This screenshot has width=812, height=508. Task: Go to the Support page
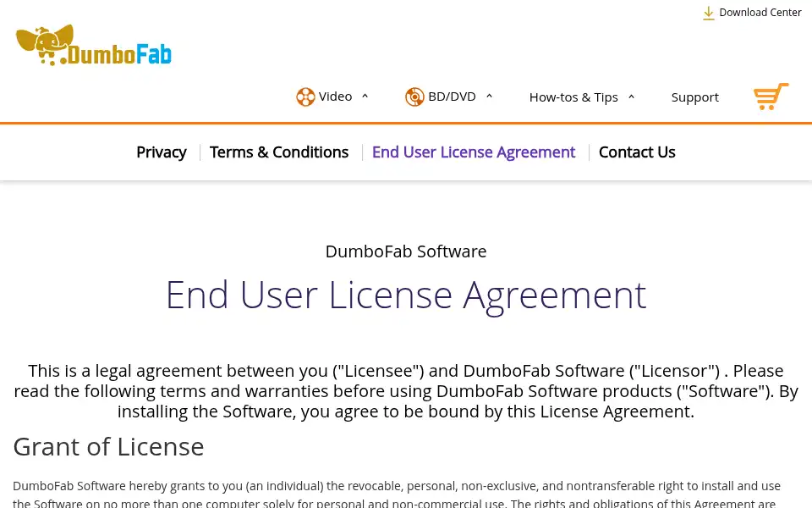pyautogui.click(x=695, y=97)
